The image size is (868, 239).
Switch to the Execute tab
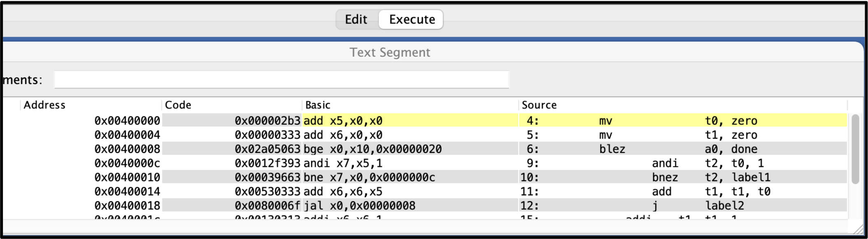(411, 19)
